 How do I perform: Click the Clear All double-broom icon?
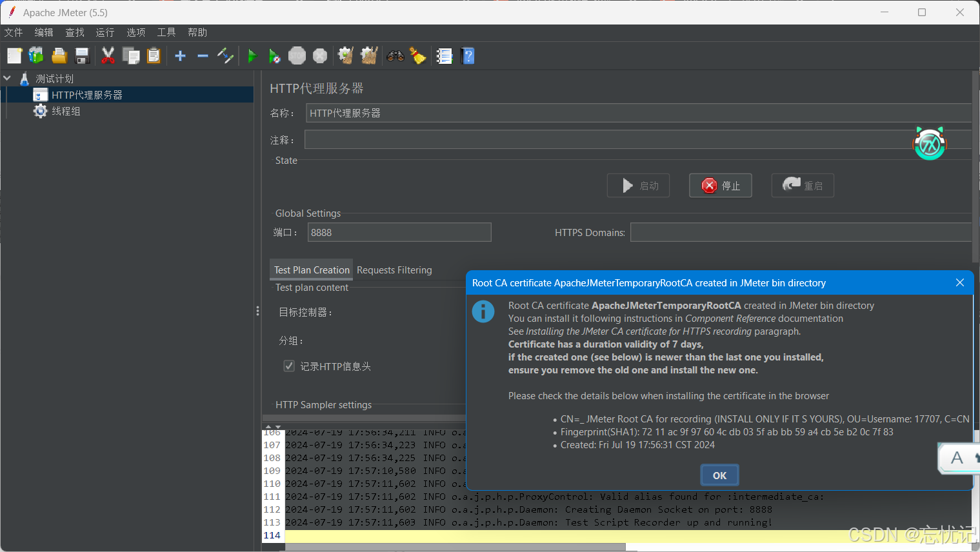click(x=369, y=56)
